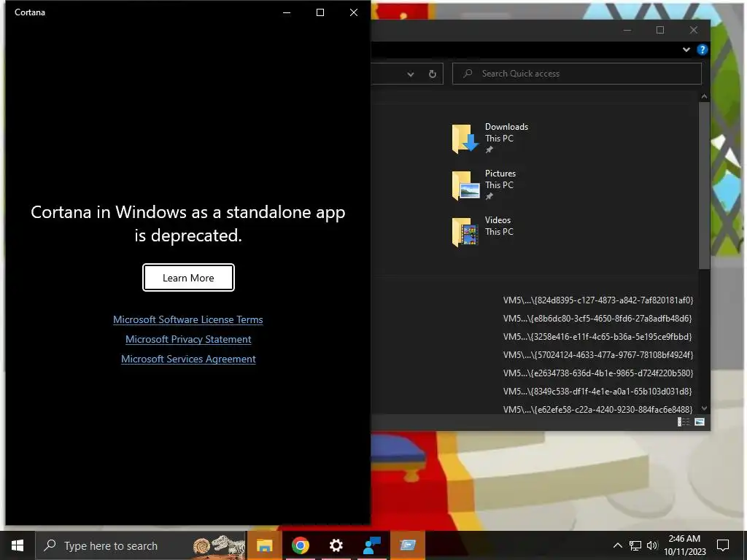Minimize the File Explorer window
Image resolution: width=747 pixels, height=560 pixels.
(627, 30)
